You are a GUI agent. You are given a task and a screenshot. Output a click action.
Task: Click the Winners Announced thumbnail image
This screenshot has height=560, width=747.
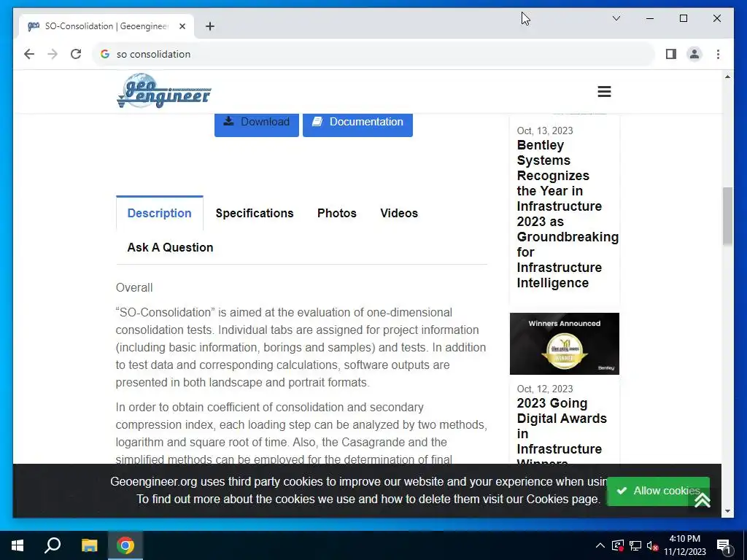[x=565, y=344]
